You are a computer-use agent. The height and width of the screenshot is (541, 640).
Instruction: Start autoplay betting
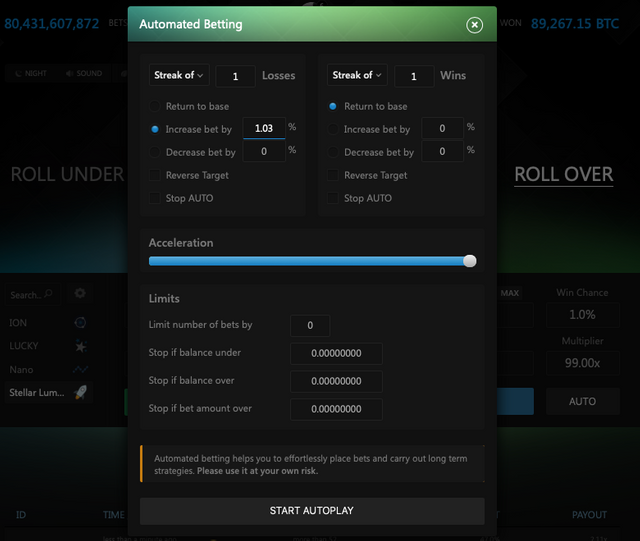point(312,511)
